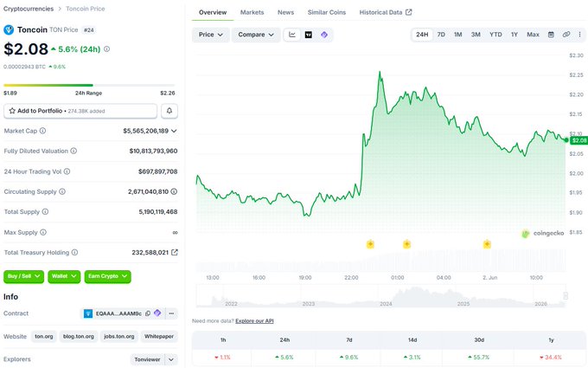Switch to the Markets tab
The width and height of the screenshot is (588, 368).
tap(252, 12)
